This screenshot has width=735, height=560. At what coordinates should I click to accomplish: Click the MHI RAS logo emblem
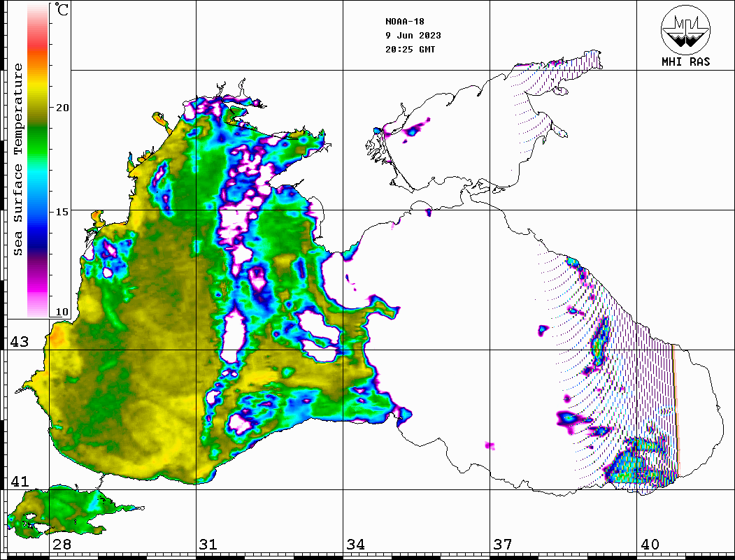(685, 29)
